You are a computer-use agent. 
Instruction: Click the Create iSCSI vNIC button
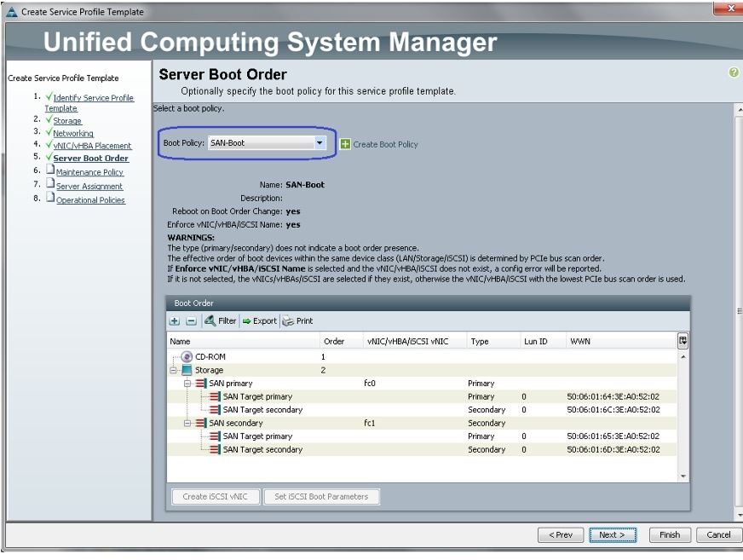(215, 496)
